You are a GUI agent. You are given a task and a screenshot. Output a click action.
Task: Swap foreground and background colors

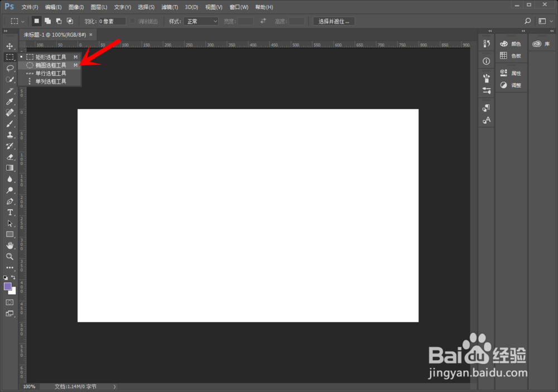[13, 277]
